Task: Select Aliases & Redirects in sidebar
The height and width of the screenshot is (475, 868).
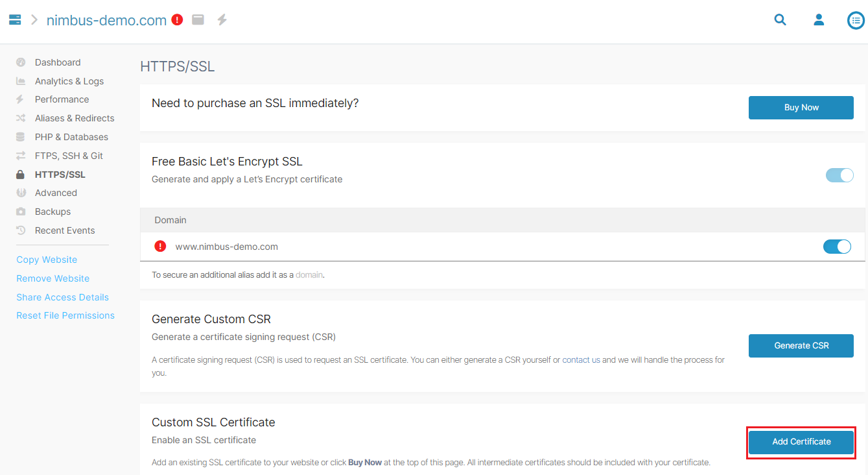Action: (x=75, y=118)
